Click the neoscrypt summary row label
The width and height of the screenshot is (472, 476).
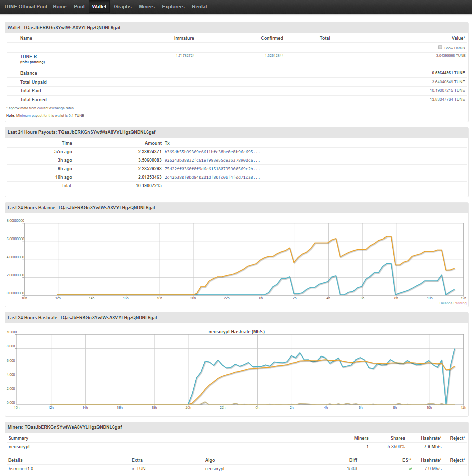tap(19, 446)
